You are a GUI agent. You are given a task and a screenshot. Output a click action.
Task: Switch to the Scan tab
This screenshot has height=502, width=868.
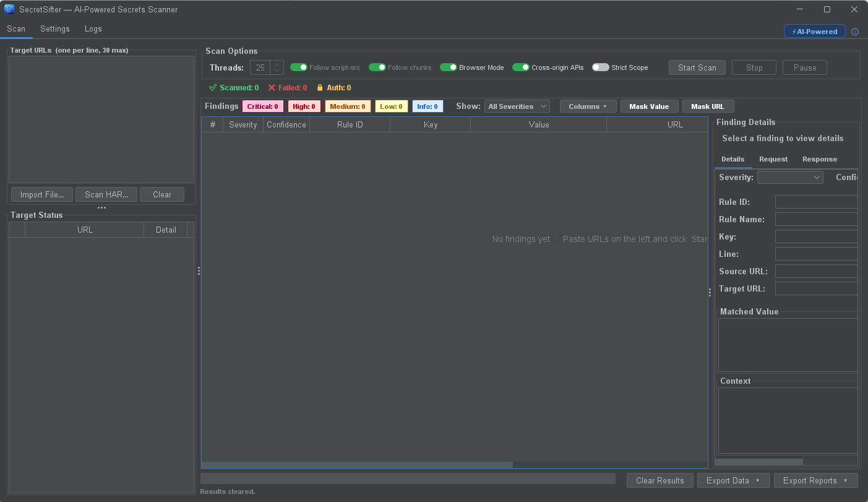pyautogui.click(x=16, y=29)
